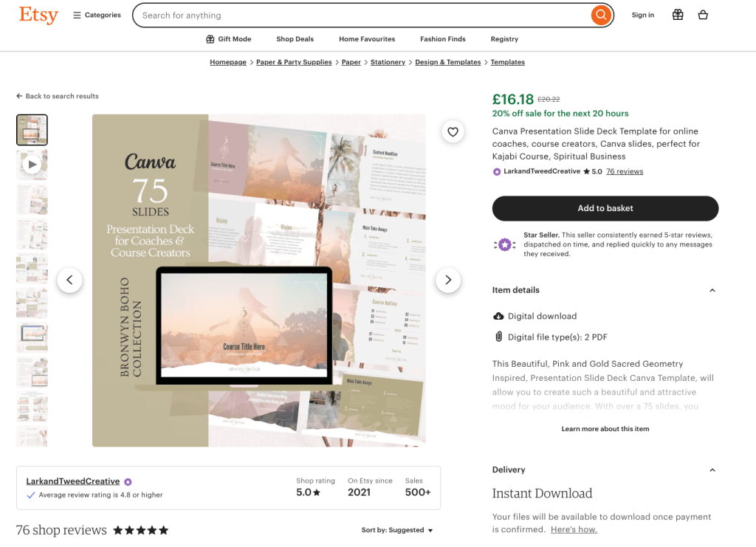Click the 20% off sale text
756x547 pixels.
pos(560,113)
